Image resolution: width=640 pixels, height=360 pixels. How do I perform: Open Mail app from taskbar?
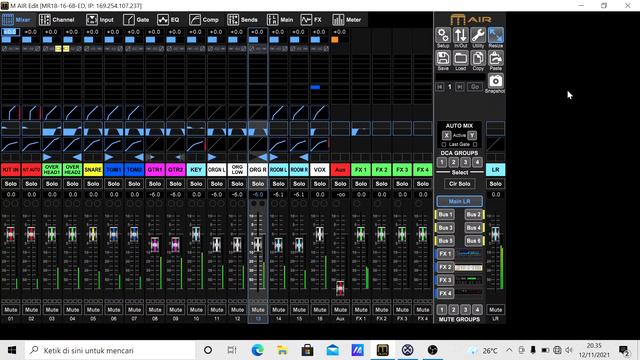click(x=333, y=350)
